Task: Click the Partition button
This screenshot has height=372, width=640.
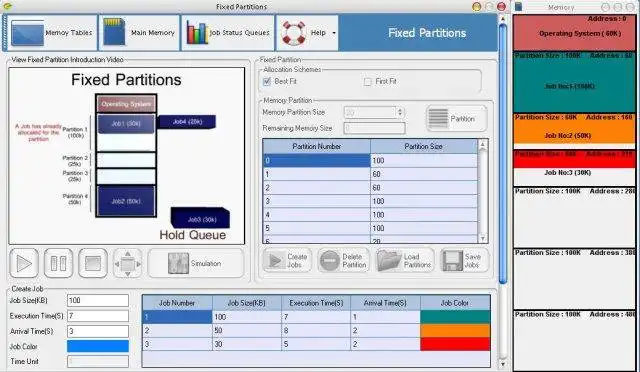Action: tap(456, 118)
